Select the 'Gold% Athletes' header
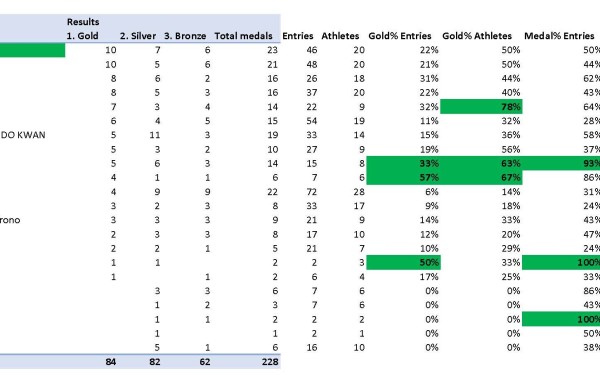 [x=477, y=36]
